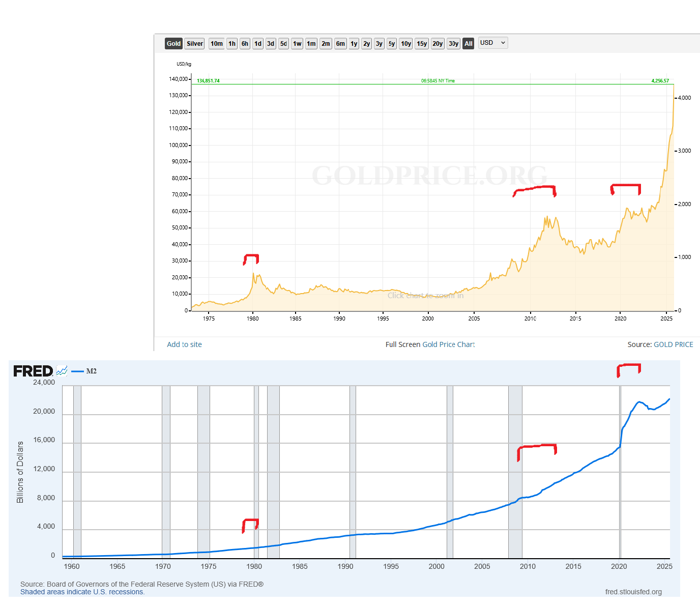Show the 5y gold price range

coord(392,44)
